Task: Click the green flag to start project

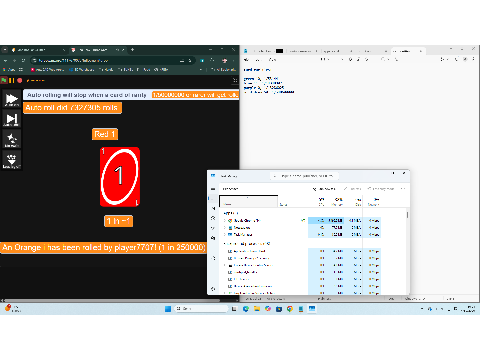Action: tap(4, 80)
